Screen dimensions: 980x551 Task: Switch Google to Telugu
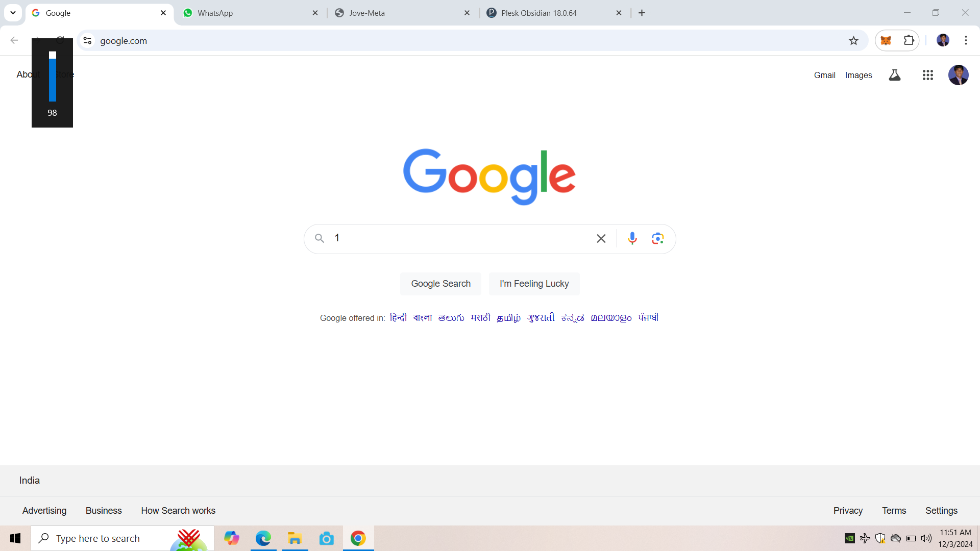(x=451, y=317)
